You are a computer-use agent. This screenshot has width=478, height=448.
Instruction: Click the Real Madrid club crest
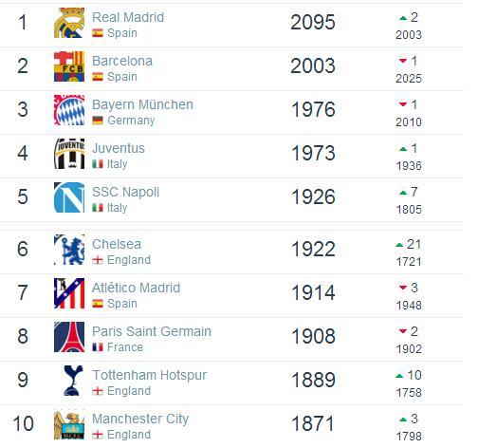point(69,23)
